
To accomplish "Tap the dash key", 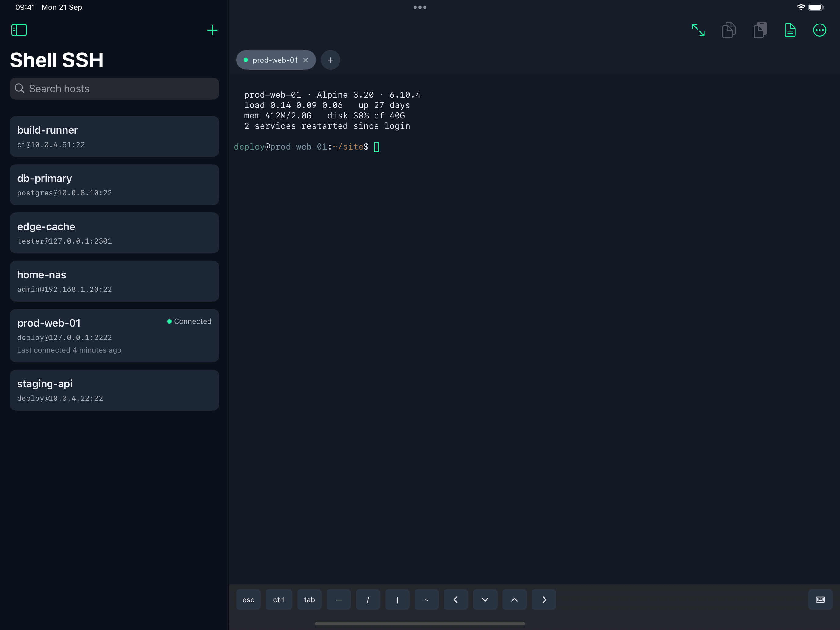I will [339, 599].
